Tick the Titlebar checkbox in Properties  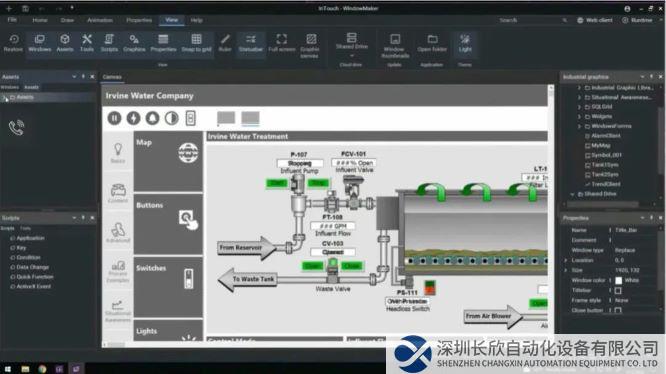click(x=618, y=290)
